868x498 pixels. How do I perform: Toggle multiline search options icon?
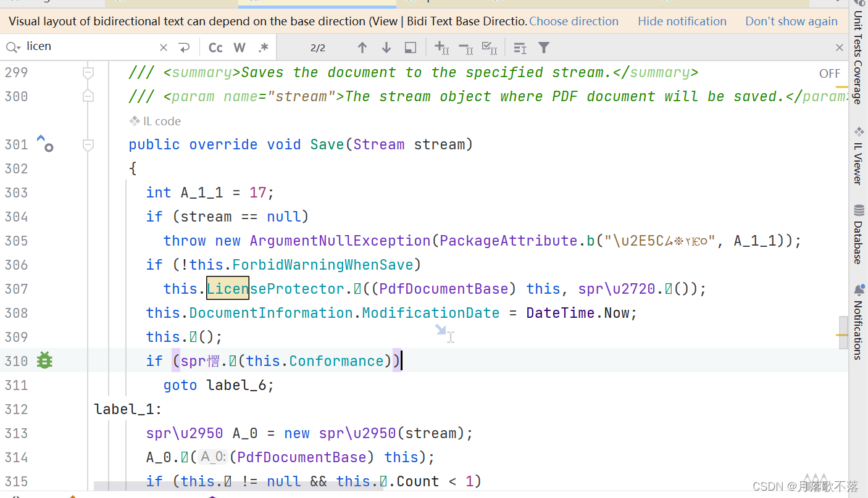(x=520, y=48)
